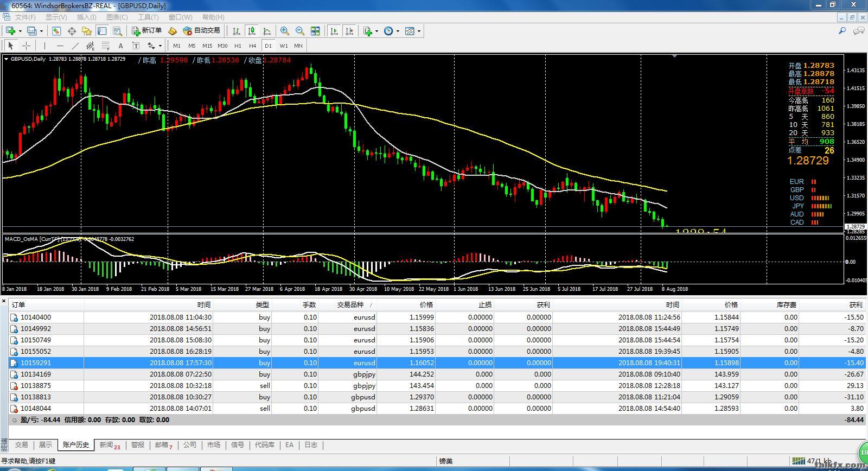Select order row 10138875
The width and height of the screenshot is (868, 471).
[438, 386]
